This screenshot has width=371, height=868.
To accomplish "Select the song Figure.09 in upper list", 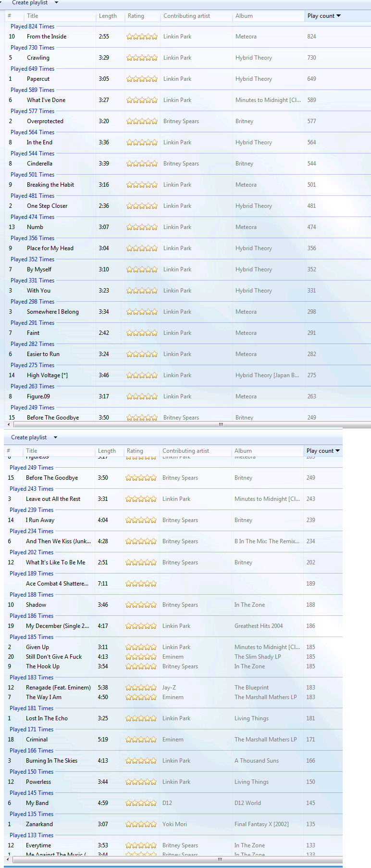I will (38, 396).
